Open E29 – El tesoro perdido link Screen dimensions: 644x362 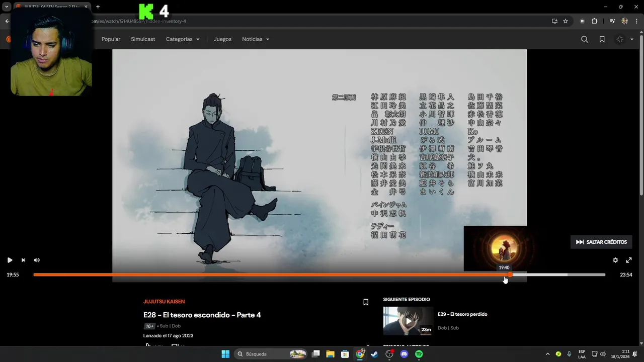[x=462, y=314]
